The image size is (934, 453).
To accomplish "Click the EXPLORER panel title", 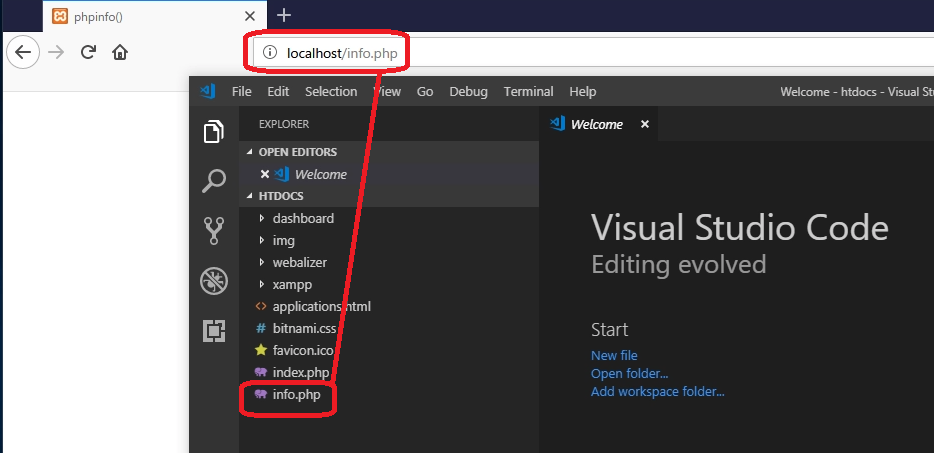I will tap(284, 124).
